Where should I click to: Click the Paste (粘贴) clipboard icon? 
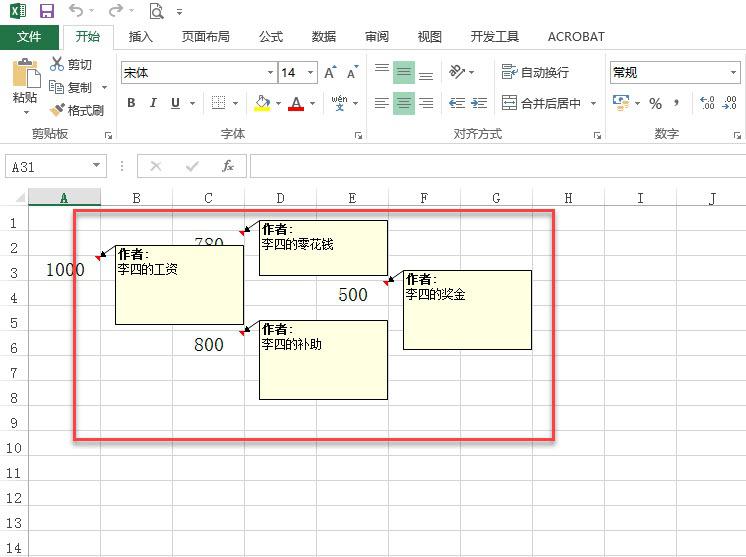[x=26, y=74]
